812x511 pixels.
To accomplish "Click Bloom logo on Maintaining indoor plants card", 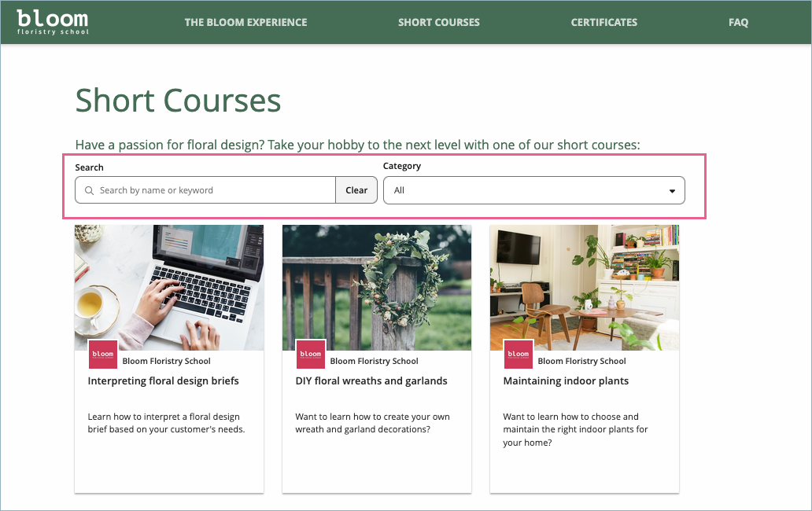I will point(519,355).
